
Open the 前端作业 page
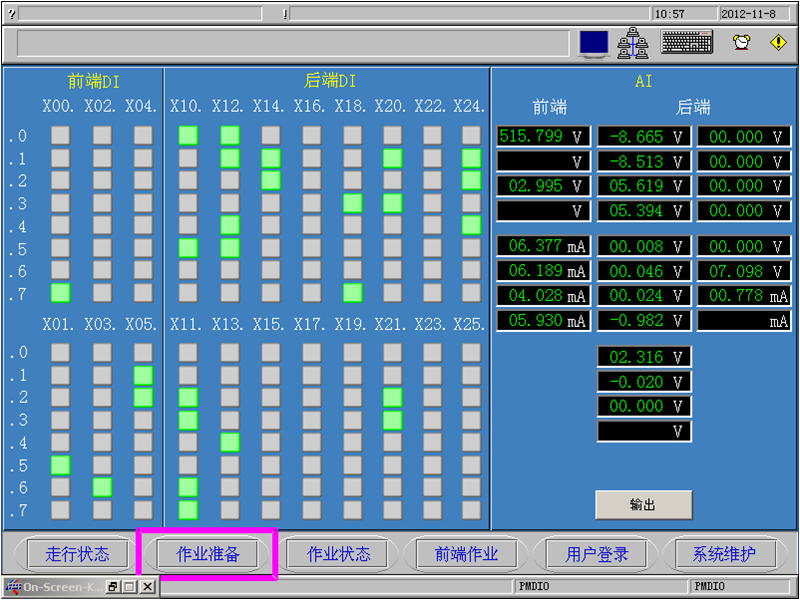click(467, 554)
